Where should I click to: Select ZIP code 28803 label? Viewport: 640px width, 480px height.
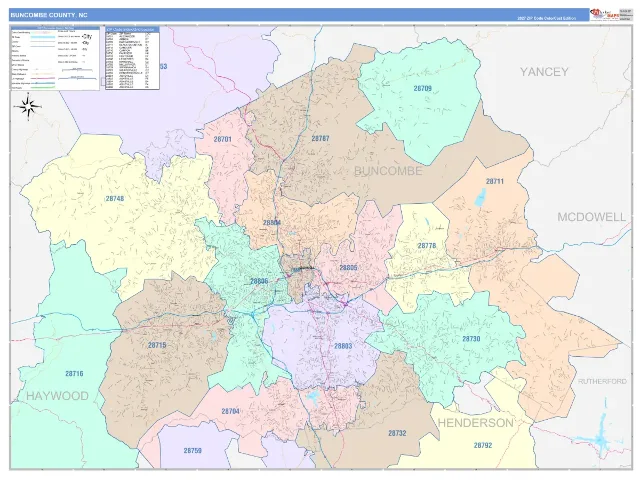pos(343,346)
